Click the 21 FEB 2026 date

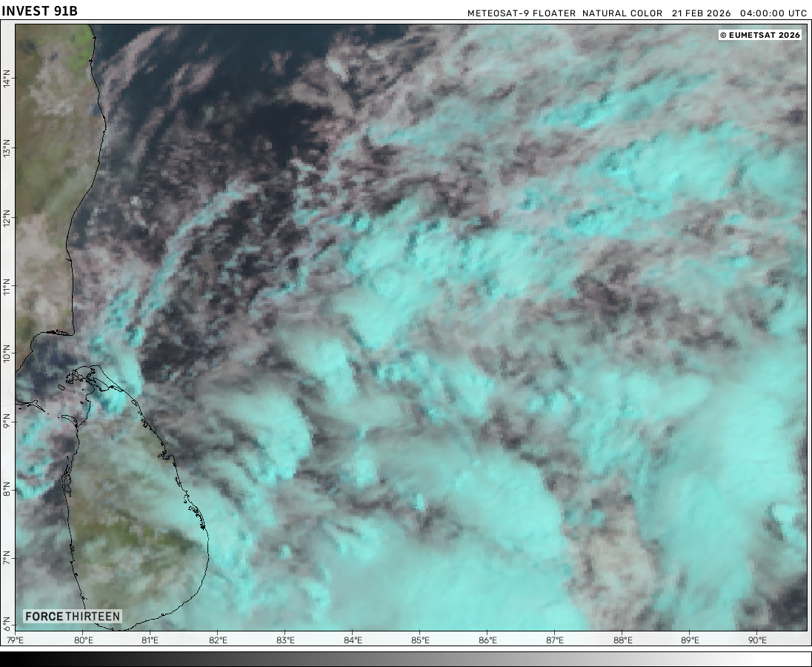click(701, 13)
